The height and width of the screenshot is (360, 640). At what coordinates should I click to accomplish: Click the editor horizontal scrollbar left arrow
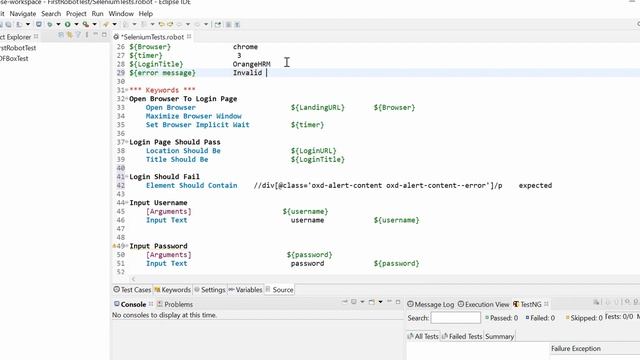133,279
